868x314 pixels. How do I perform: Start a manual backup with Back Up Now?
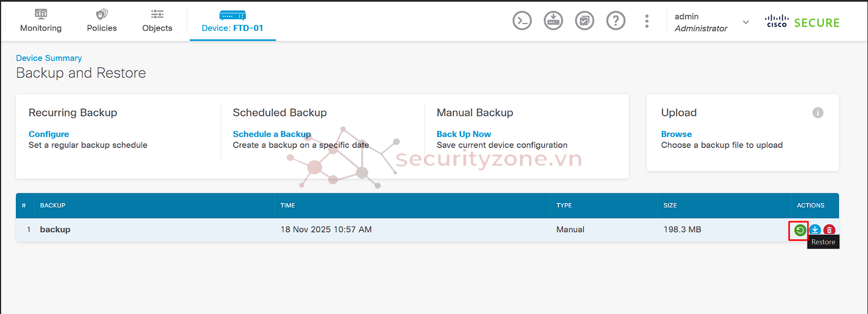click(464, 134)
